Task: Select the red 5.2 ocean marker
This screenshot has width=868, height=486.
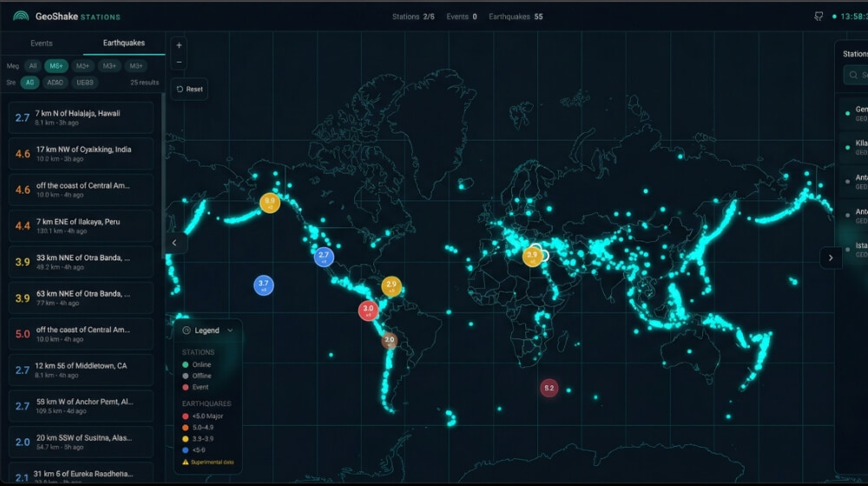Action: pos(549,388)
